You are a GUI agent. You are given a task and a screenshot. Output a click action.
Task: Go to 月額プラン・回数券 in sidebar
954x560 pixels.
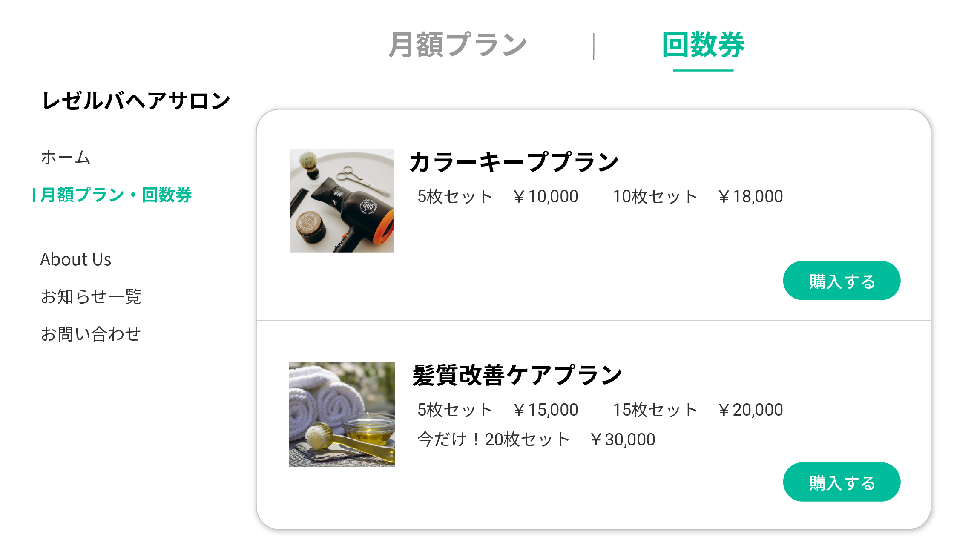[x=116, y=195]
